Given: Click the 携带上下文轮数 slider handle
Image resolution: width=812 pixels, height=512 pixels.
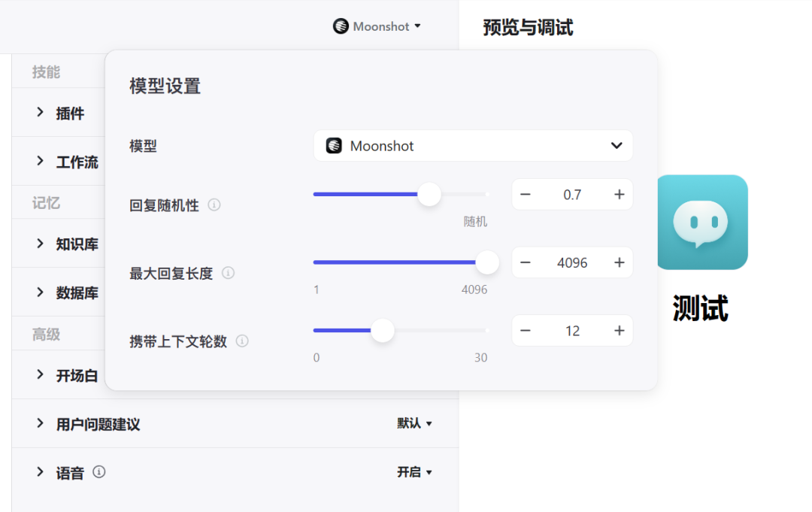Looking at the screenshot, I should pyautogui.click(x=383, y=331).
